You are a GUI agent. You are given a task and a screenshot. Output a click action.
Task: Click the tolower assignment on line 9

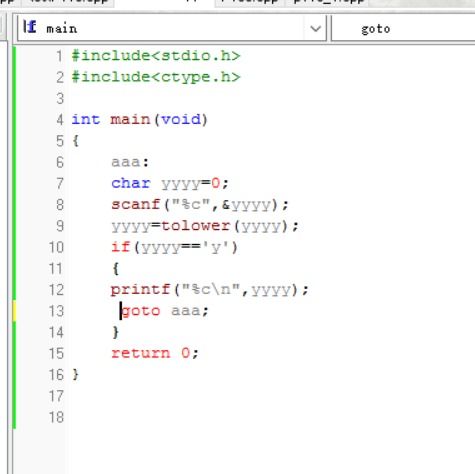205,226
